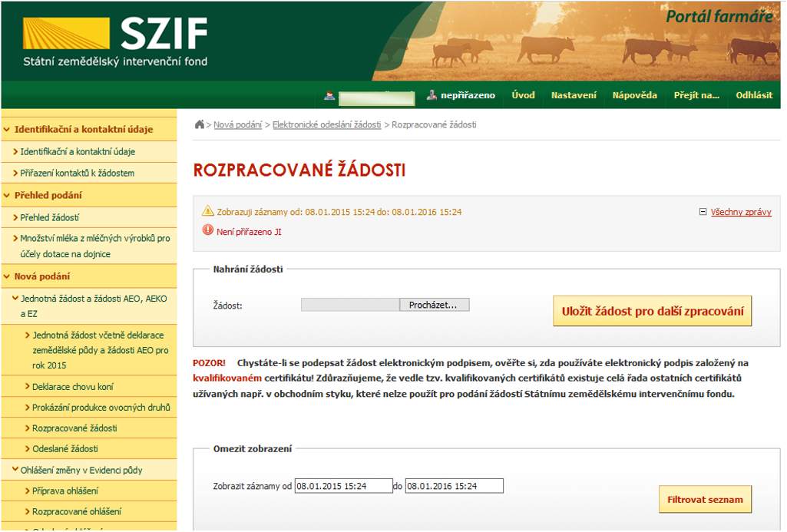Collapse Jednotná žádost a žádosti AEO, AEKO a EZ

pos(15,298)
